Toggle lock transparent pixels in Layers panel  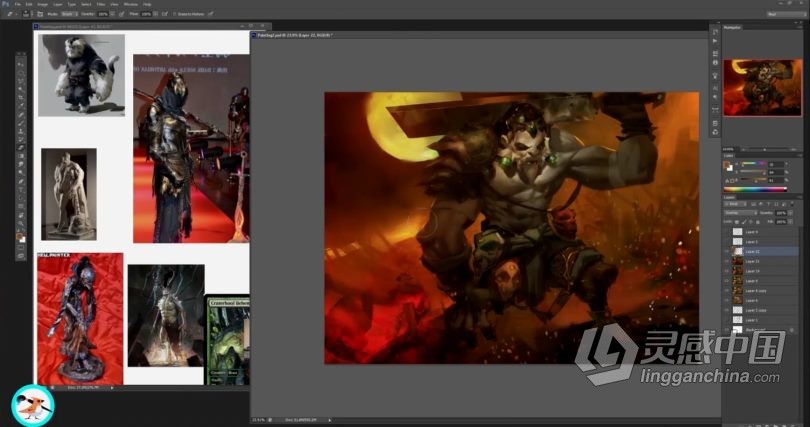point(737,222)
